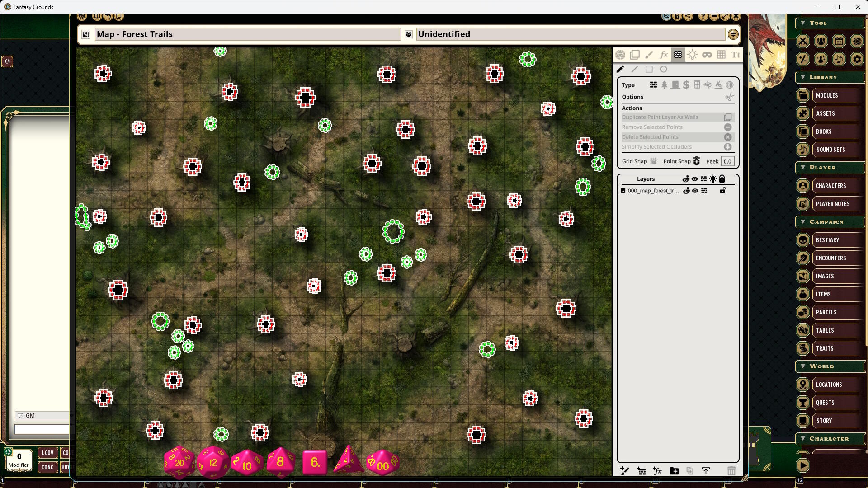Collapse the Library sidebar section

803,77
